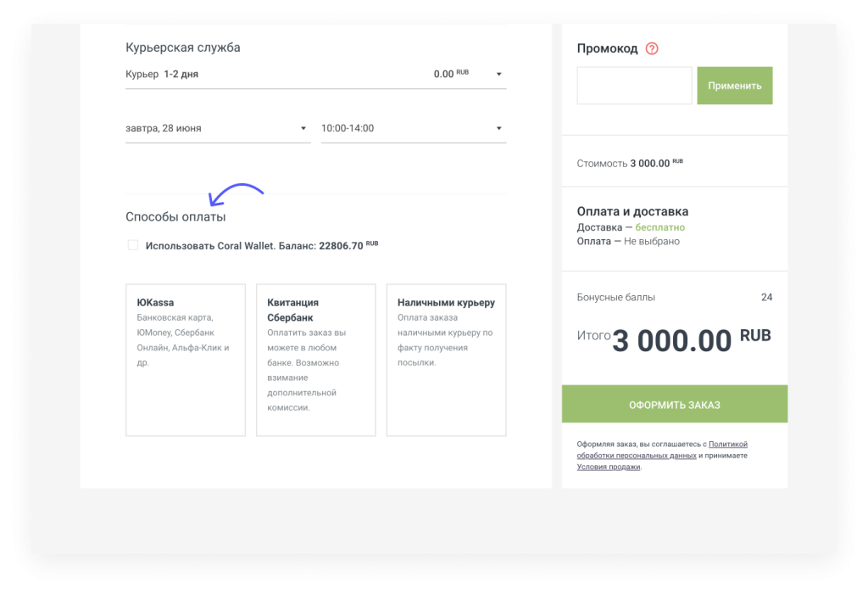The width and height of the screenshot is (868, 593).
Task: Focus the promo code input field
Action: (x=634, y=86)
